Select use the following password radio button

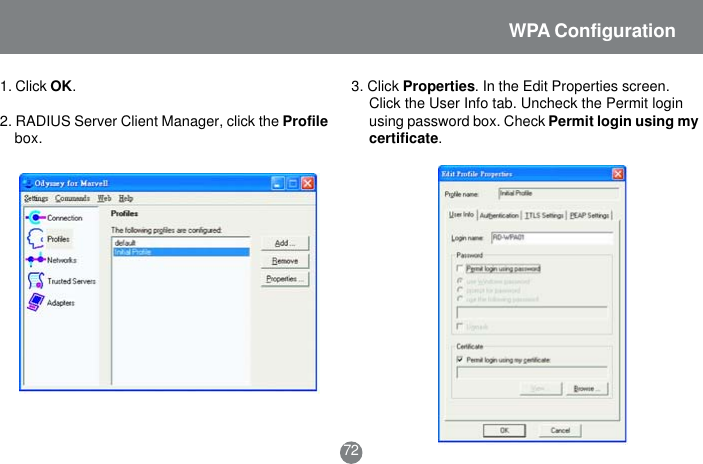pos(460,299)
